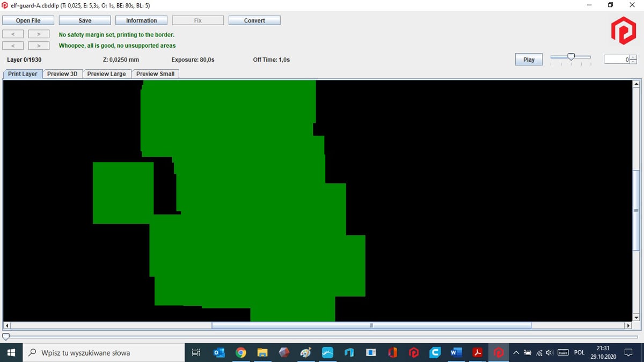
Task: Click the red Photon logo icon
Action: [x=623, y=31]
